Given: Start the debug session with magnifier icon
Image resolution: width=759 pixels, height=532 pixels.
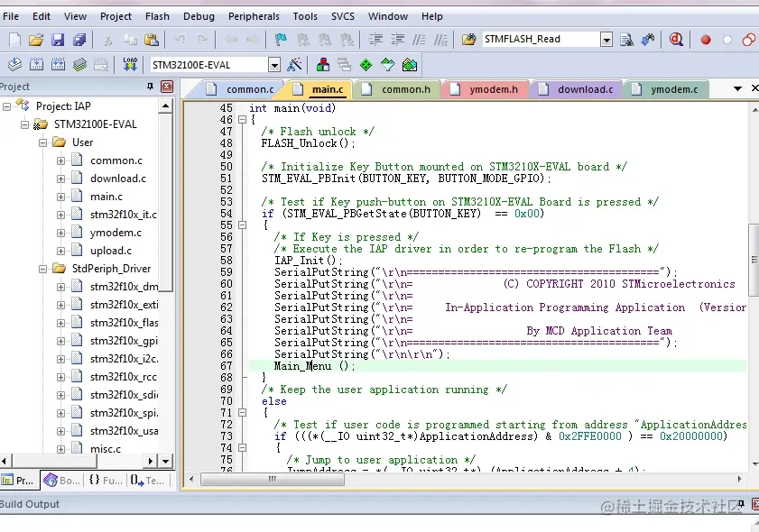Looking at the screenshot, I should 676,40.
